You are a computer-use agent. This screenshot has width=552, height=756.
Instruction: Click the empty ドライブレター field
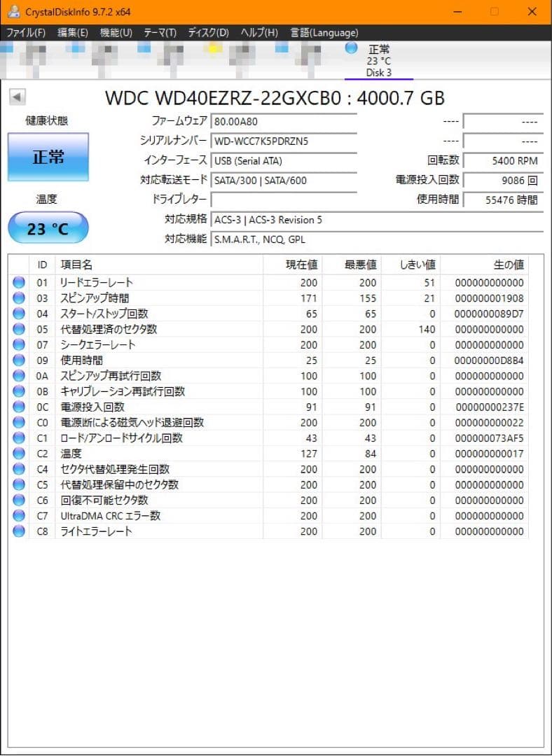click(x=284, y=199)
